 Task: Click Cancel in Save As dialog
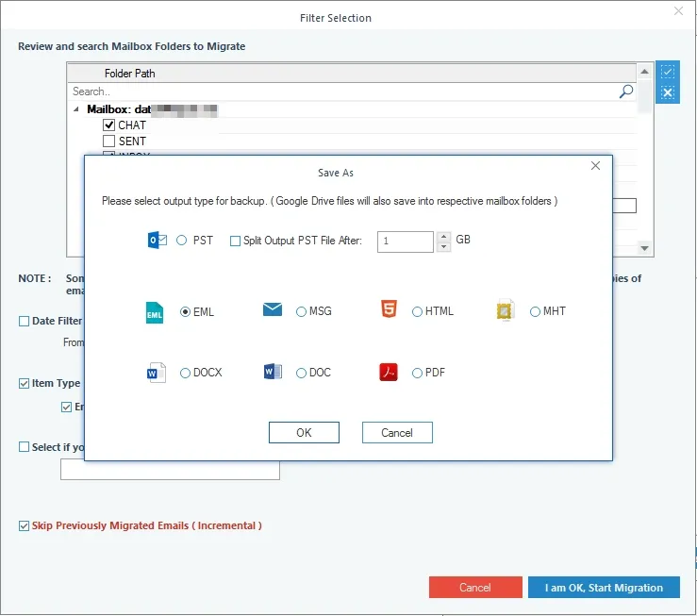click(397, 432)
